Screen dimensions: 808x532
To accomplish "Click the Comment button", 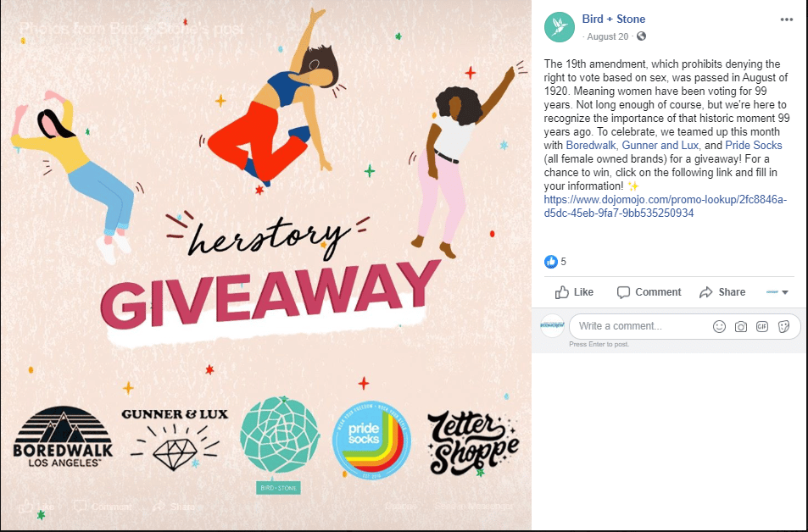I will (x=649, y=292).
